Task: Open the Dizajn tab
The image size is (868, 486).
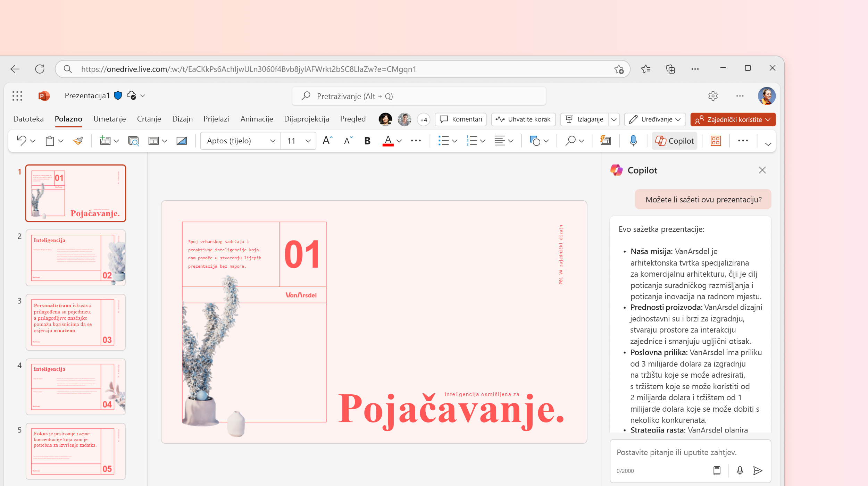Action: [182, 119]
